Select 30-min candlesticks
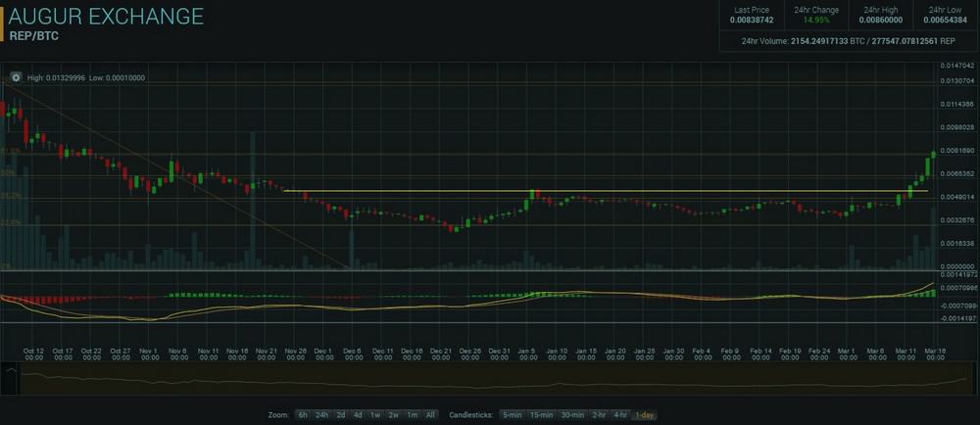The height and width of the screenshot is (425, 980). (573, 414)
